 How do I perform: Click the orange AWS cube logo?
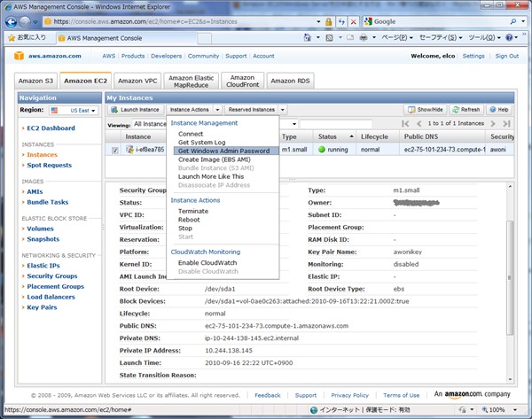pyautogui.click(x=19, y=56)
